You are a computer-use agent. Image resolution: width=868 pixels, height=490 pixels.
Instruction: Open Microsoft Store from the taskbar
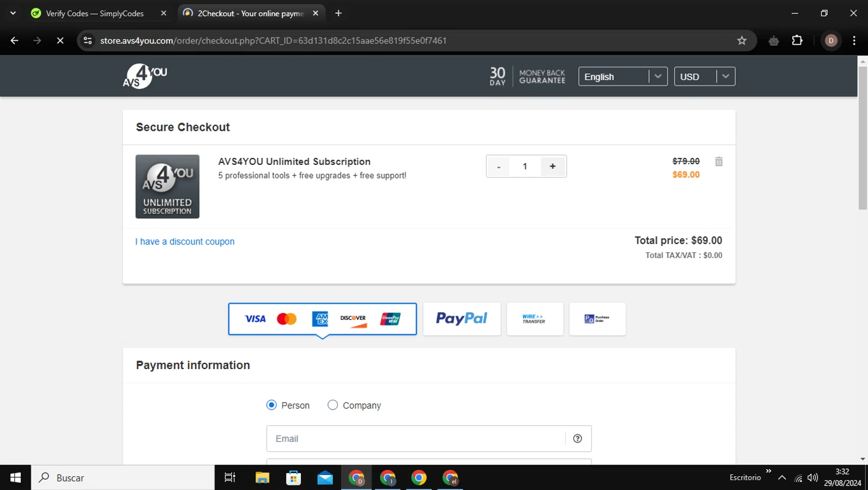pyautogui.click(x=294, y=477)
